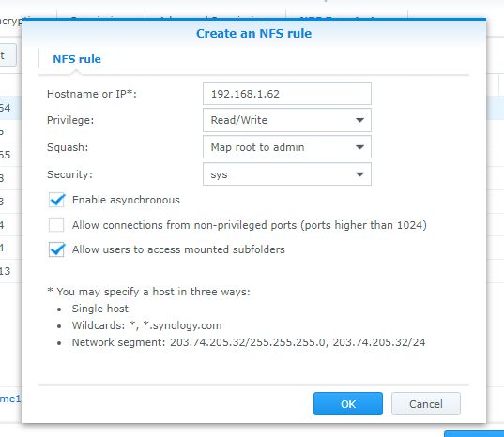The width and height of the screenshot is (504, 437).
Task: Click the Network segment example line
Action: point(249,342)
